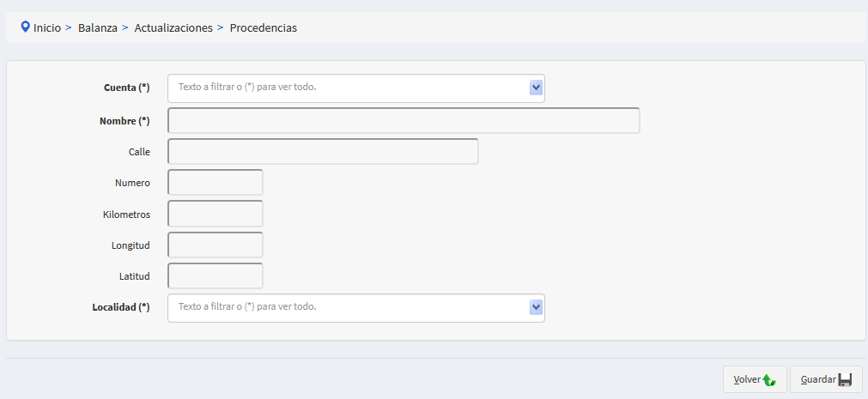The width and height of the screenshot is (868, 399).
Task: Navigate to Actualizaciones breadcrumb
Action: coord(173,27)
